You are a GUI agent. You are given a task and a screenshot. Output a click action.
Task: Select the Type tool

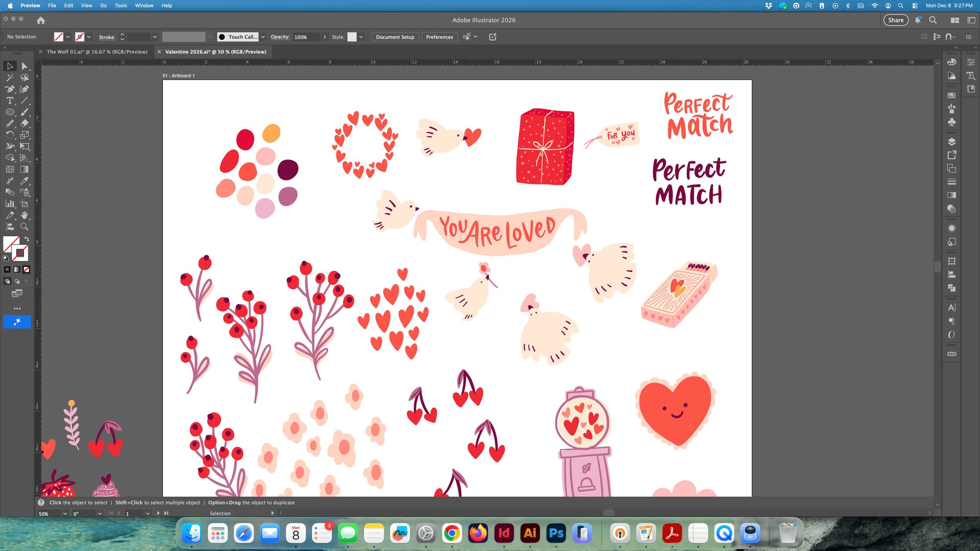coord(10,100)
